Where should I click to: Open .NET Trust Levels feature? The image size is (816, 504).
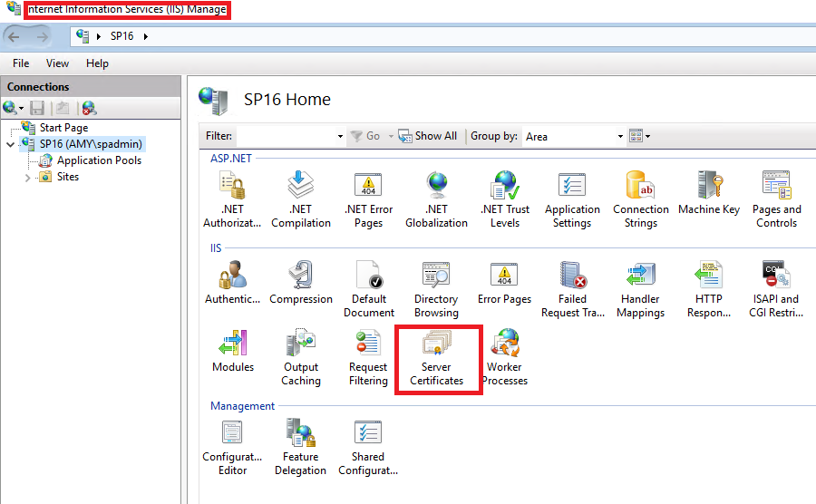(x=505, y=199)
